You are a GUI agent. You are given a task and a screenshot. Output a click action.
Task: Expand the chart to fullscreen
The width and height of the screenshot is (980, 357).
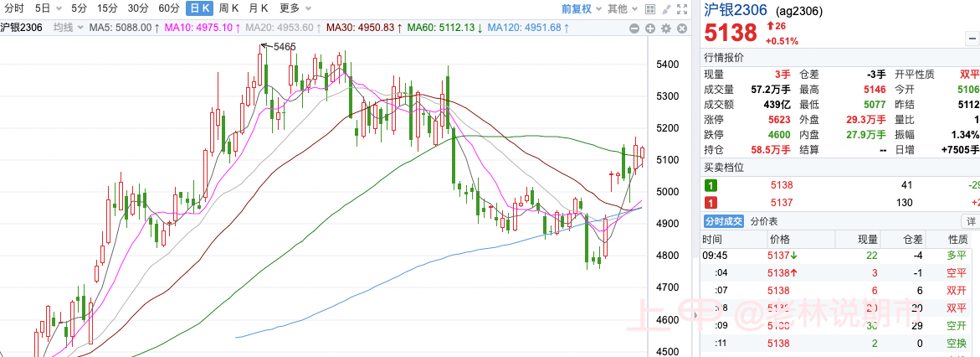point(682,9)
